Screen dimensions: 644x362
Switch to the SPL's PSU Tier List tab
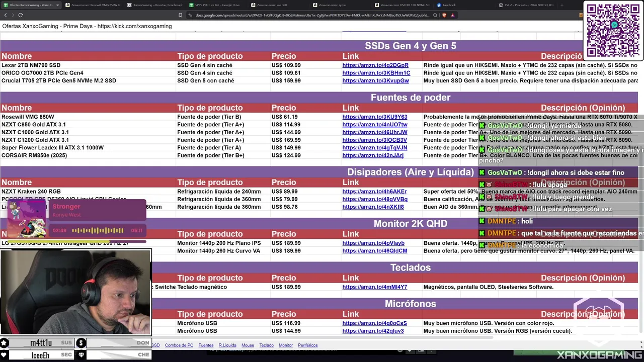[216, 5]
